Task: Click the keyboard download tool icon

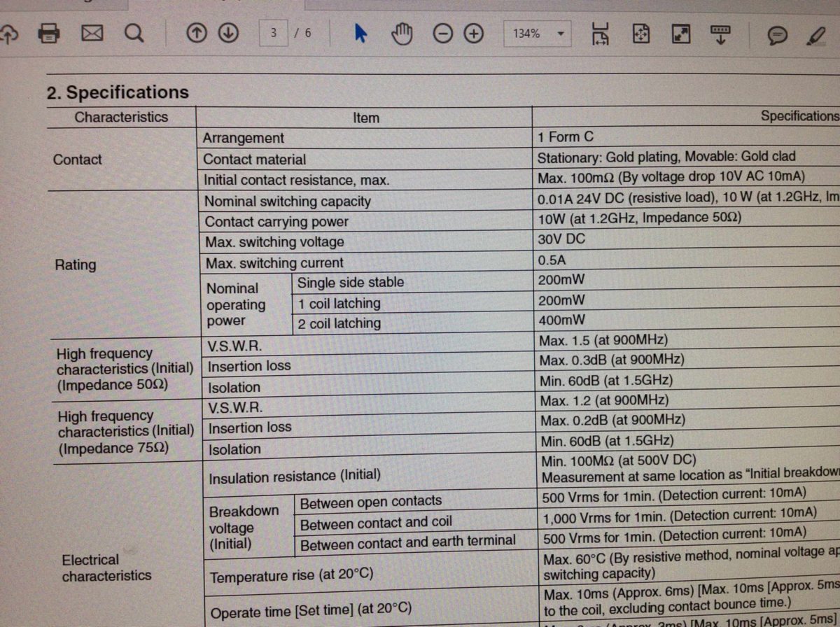Action: (720, 34)
